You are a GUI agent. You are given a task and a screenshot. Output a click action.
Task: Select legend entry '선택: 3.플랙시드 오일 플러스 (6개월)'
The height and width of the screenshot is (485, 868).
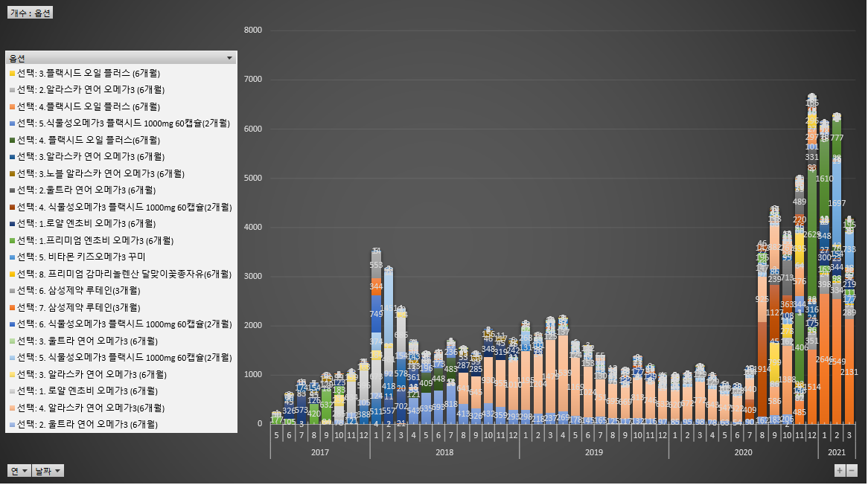click(89, 73)
